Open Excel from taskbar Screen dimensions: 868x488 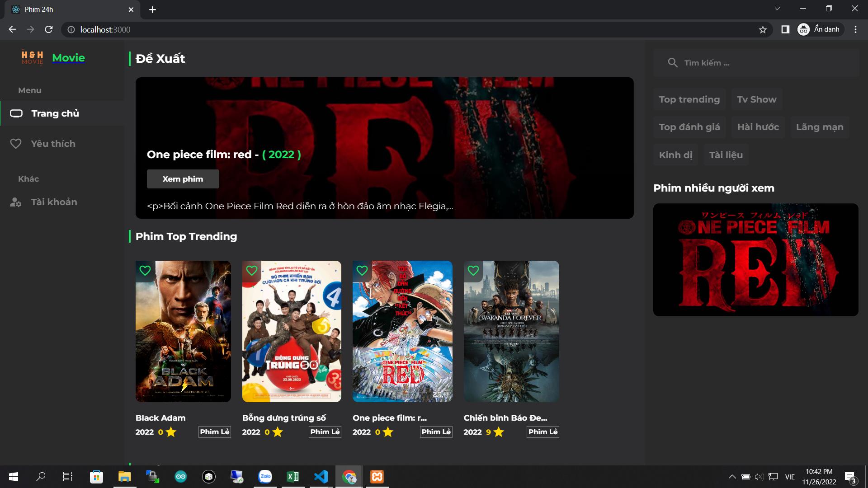coord(293,477)
